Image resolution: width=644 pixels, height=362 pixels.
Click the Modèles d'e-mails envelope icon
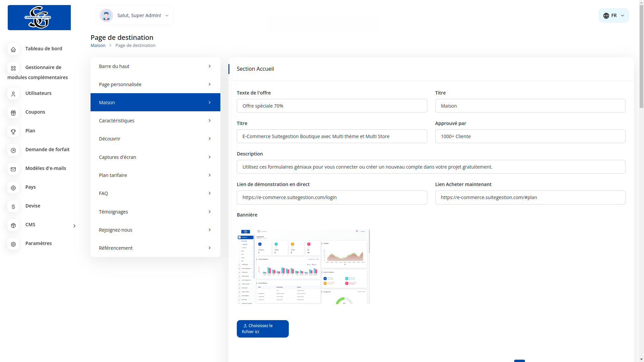point(13,169)
